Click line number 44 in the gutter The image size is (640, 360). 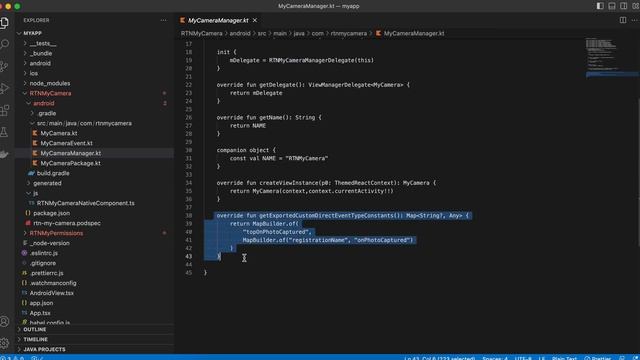click(x=189, y=264)
